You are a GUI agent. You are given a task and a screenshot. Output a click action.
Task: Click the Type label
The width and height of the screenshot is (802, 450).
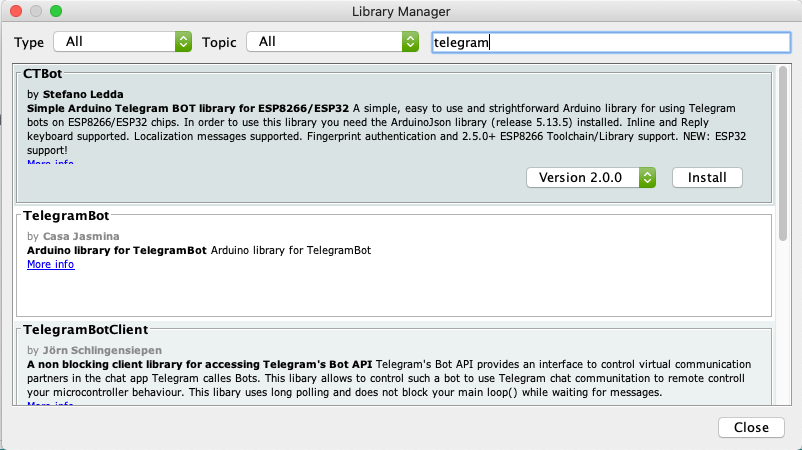(29, 42)
